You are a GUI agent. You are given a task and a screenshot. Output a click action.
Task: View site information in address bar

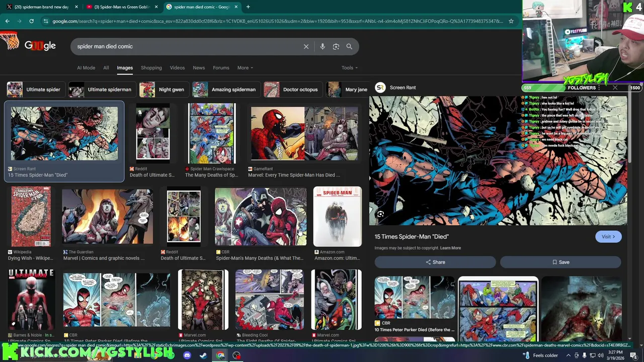tap(46, 21)
